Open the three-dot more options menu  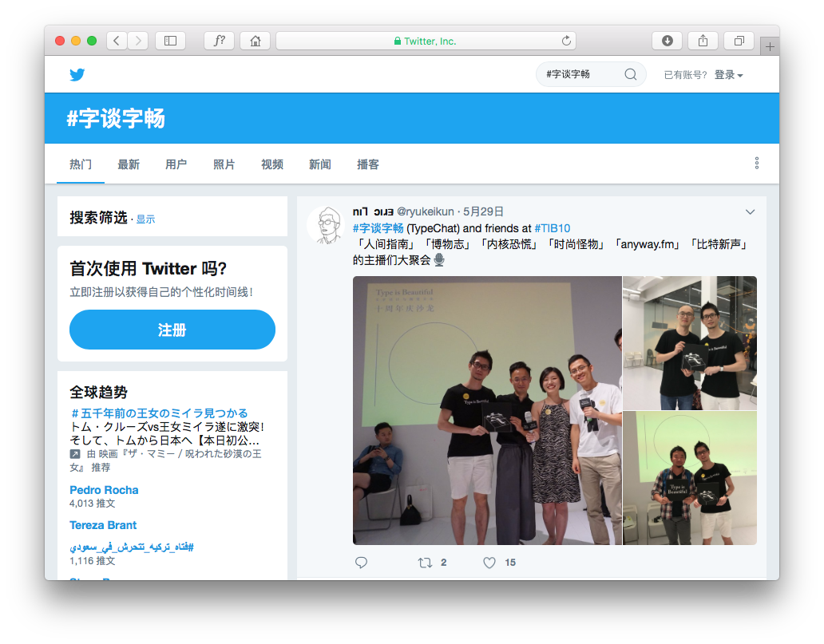coord(757,163)
